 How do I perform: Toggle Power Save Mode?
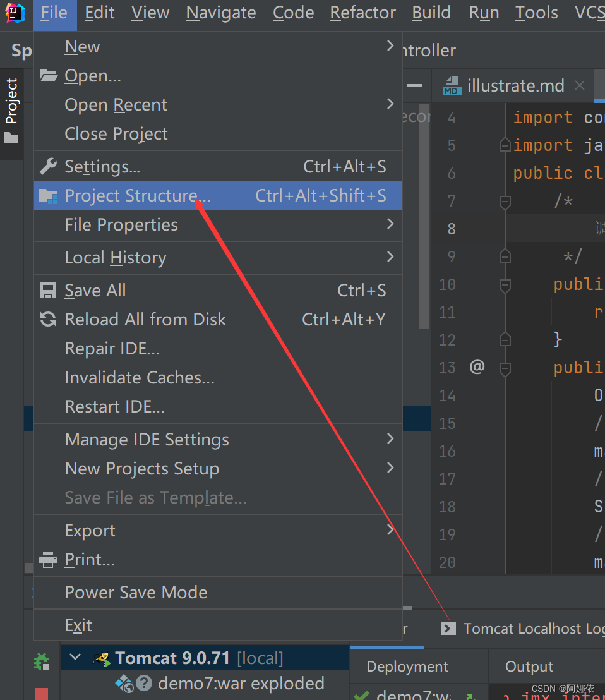coord(218,593)
